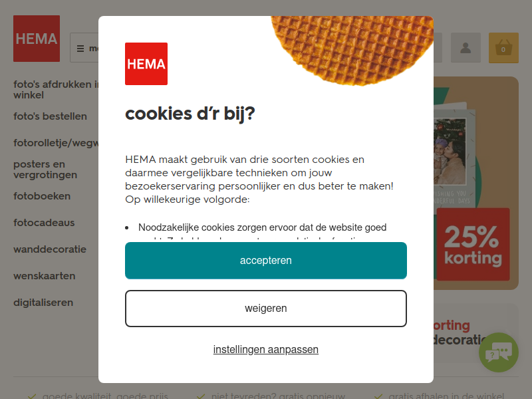
Task: Open the foto's bestellen menu item
Action: 51,116
